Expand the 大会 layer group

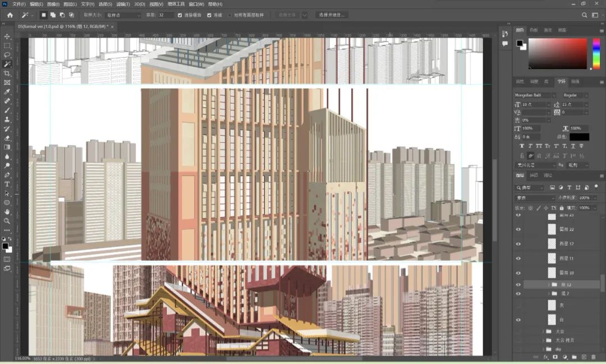(543, 331)
